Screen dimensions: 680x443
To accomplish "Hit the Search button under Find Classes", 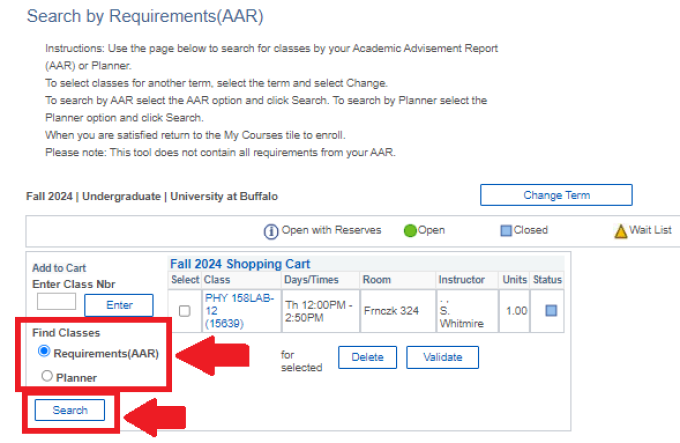I will [70, 410].
